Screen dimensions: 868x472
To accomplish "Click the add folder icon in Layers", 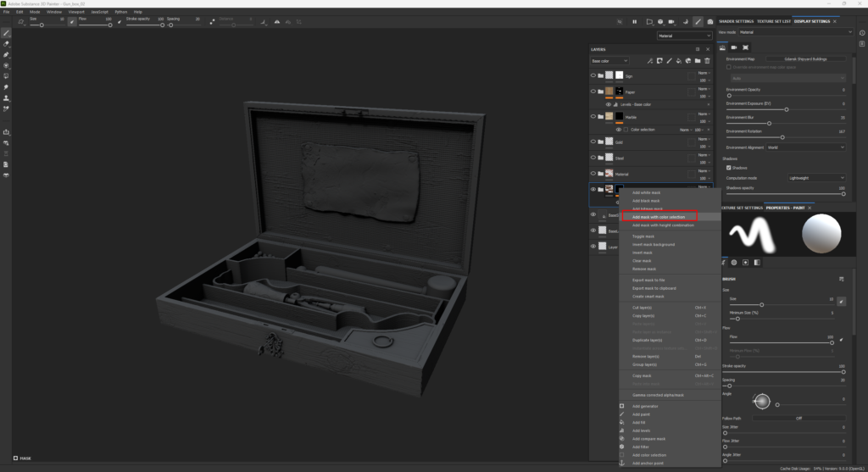I will point(697,61).
